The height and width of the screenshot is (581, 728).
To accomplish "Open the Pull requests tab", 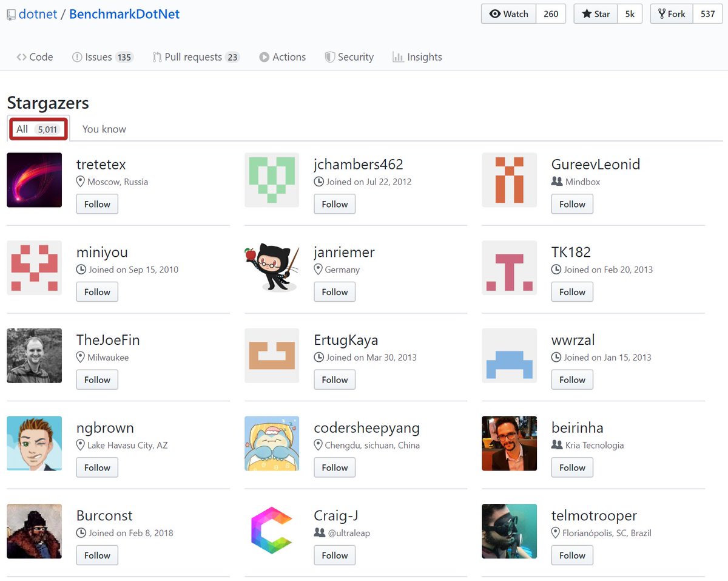I will 196,57.
